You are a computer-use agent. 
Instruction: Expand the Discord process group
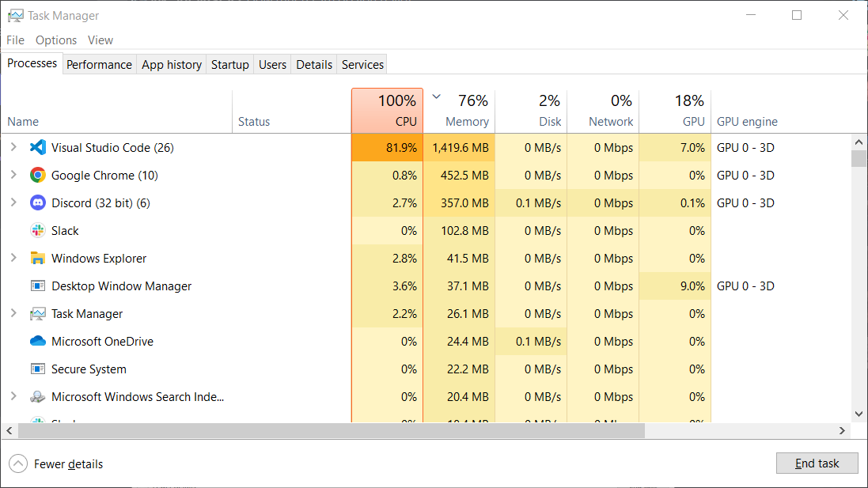13,202
